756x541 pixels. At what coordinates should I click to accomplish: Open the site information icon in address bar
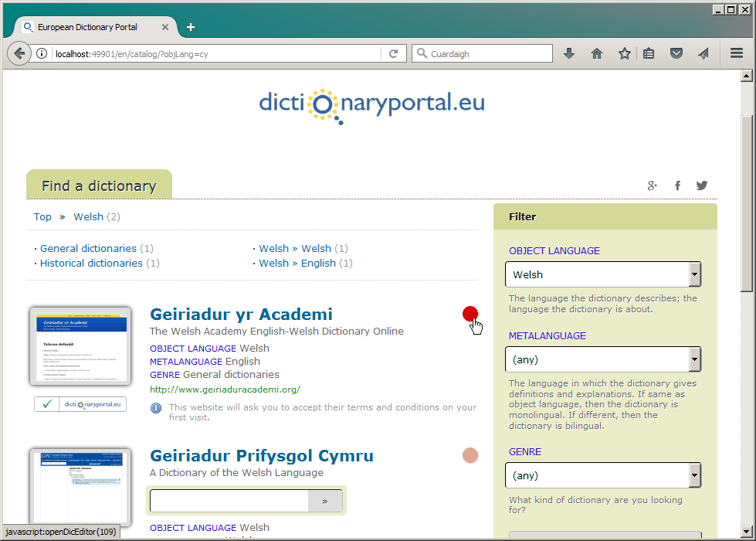42,53
